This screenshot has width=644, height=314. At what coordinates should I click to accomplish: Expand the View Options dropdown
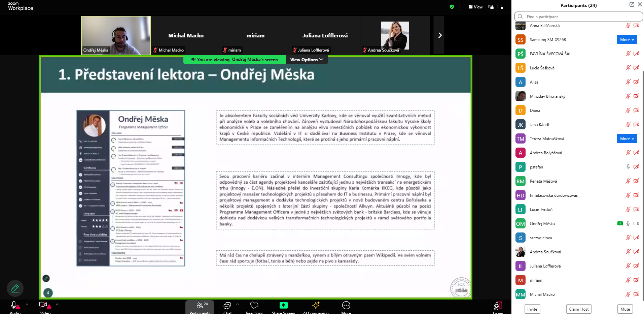(x=307, y=60)
